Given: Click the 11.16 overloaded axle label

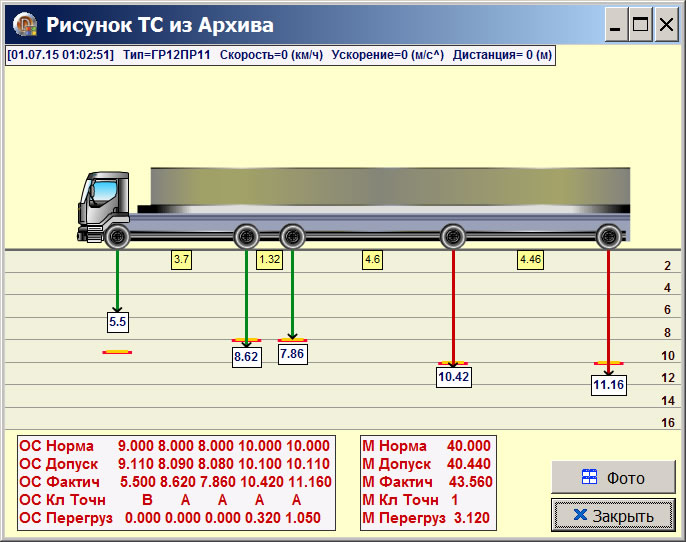Looking at the screenshot, I should coord(608,384).
